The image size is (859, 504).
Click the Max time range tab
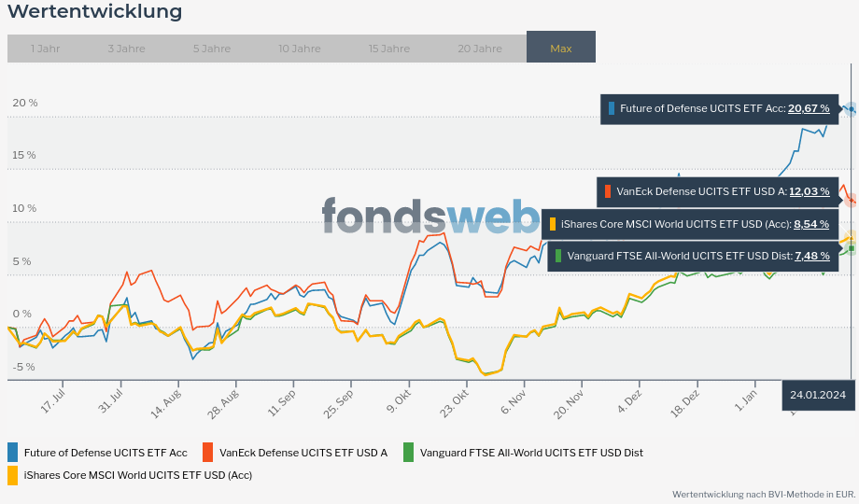pyautogui.click(x=561, y=48)
